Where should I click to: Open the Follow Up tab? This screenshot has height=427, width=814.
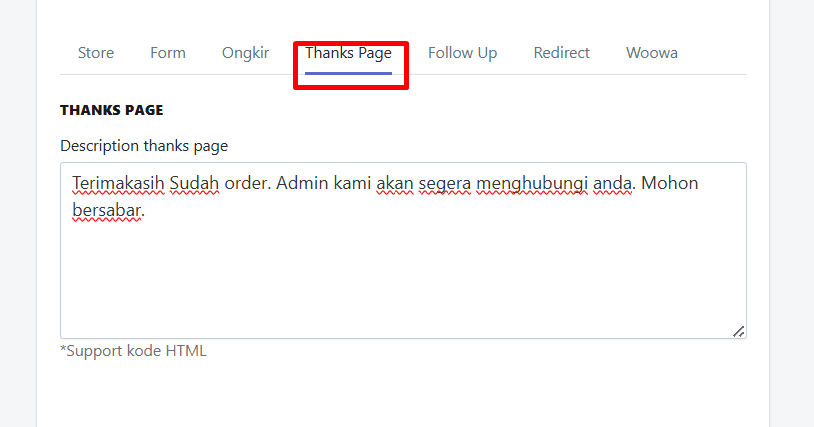462,53
